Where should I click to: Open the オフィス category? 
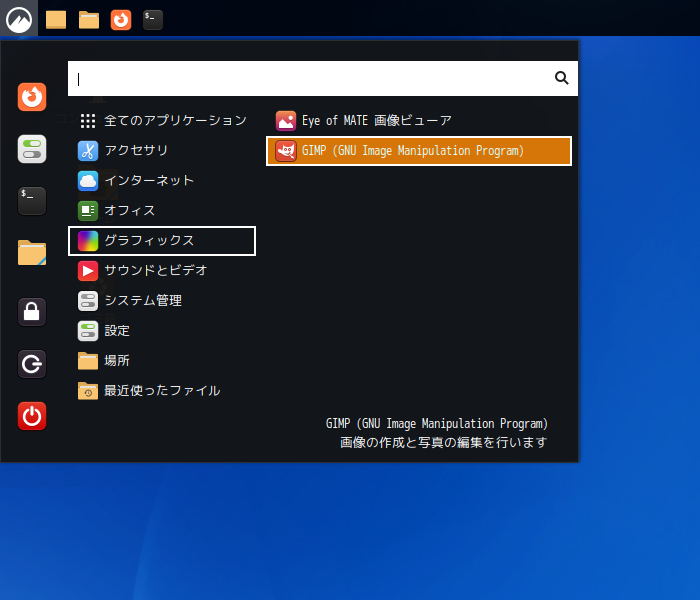pos(162,211)
